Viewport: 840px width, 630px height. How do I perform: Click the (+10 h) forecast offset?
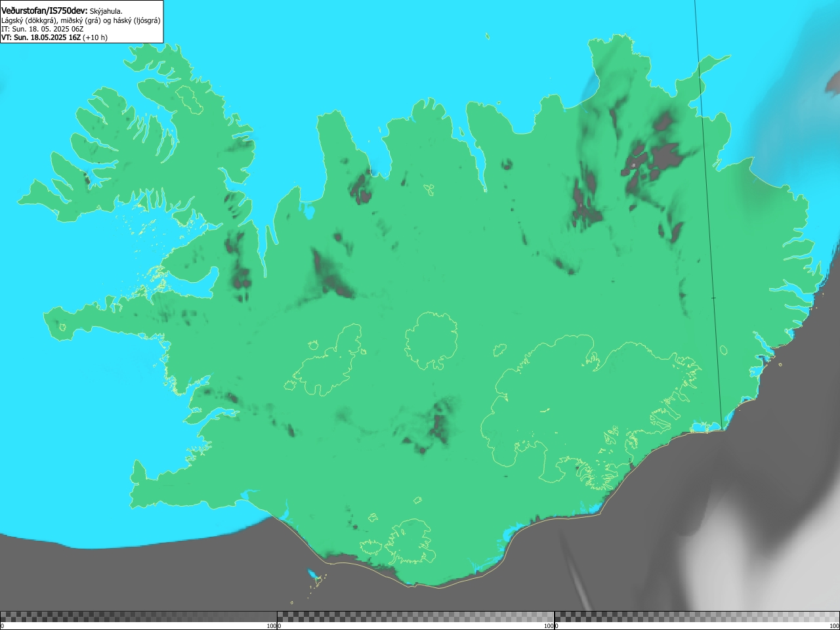[x=95, y=37]
